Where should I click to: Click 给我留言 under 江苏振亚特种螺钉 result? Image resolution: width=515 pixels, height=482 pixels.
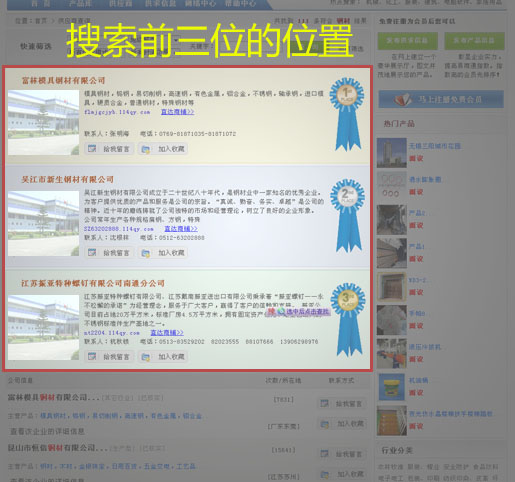[x=109, y=357]
